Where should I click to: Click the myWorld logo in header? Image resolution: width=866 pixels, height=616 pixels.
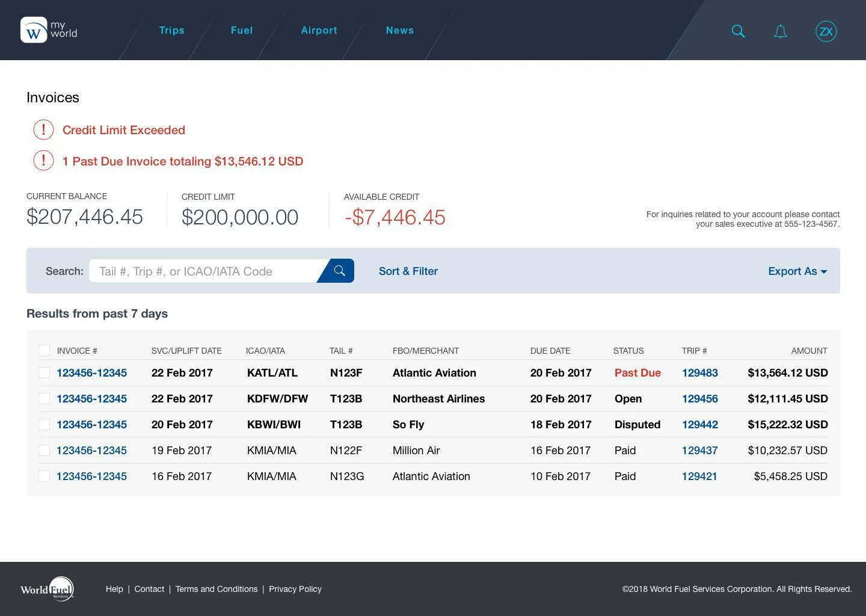49,30
